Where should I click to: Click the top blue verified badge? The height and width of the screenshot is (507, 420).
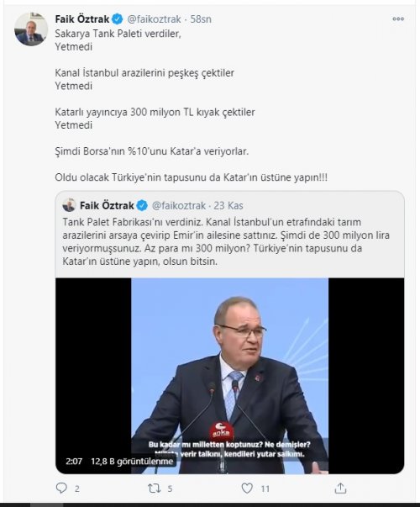click(117, 19)
